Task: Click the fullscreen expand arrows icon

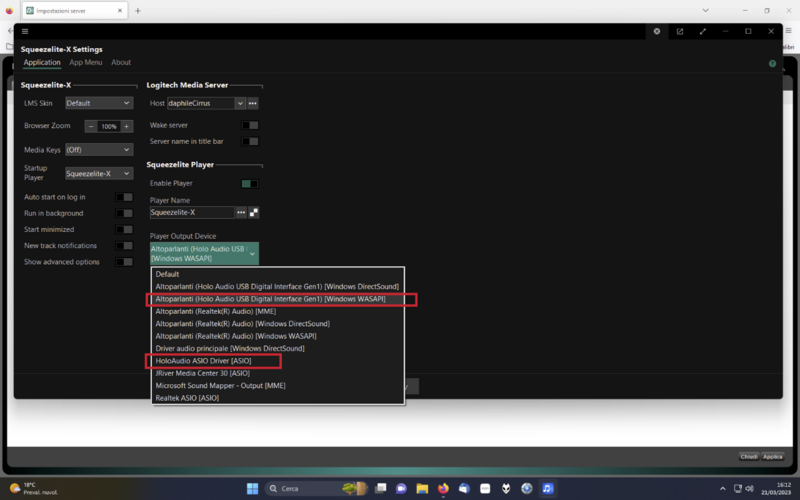Action: [x=702, y=31]
